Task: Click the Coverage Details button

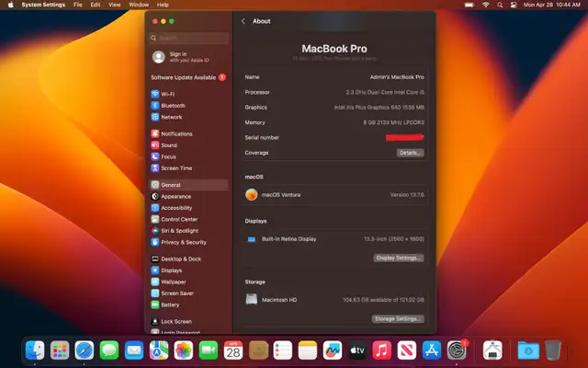Action: (411, 153)
